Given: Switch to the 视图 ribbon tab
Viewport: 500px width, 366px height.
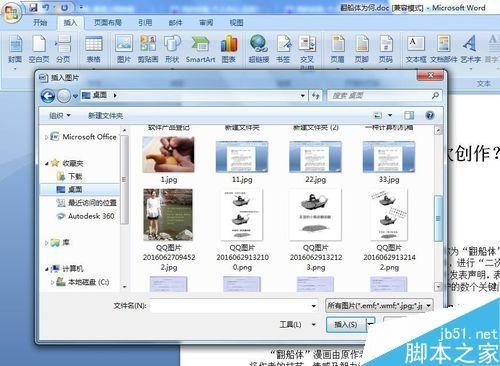Looking at the screenshot, I should click(236, 22).
